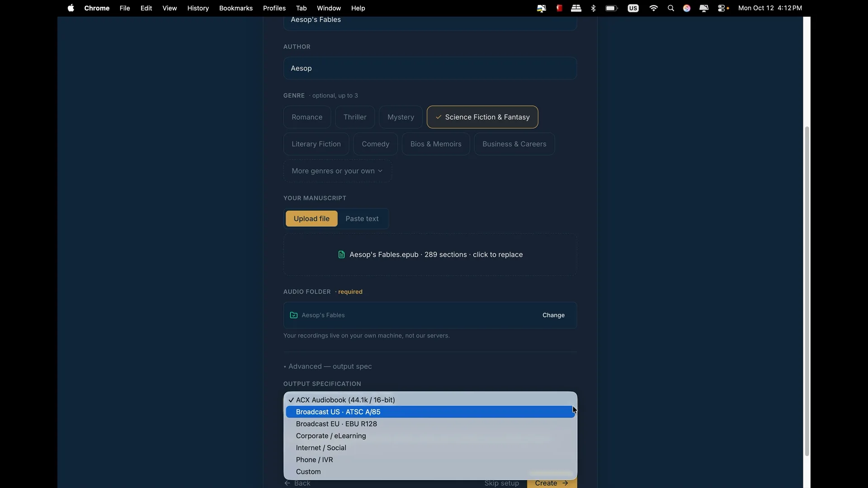Click the US input source icon
This screenshot has height=488, width=868.
pyautogui.click(x=633, y=8)
